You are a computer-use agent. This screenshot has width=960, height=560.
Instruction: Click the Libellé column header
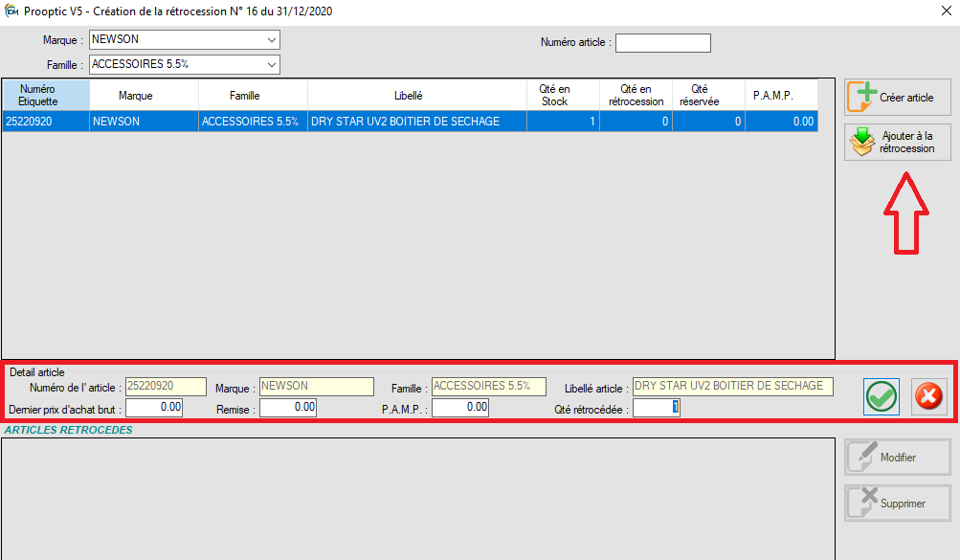click(417, 96)
